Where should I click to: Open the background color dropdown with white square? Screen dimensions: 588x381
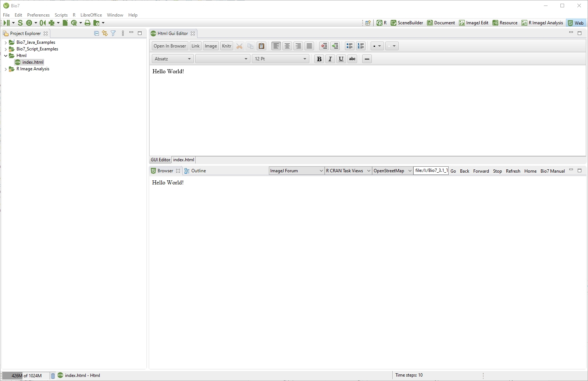click(x=392, y=46)
